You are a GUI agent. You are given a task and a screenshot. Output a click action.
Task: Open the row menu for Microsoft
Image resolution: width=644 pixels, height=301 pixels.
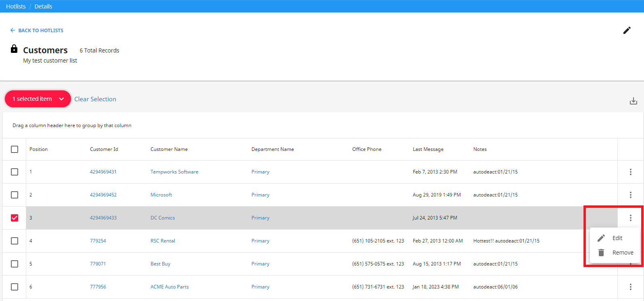(x=630, y=195)
